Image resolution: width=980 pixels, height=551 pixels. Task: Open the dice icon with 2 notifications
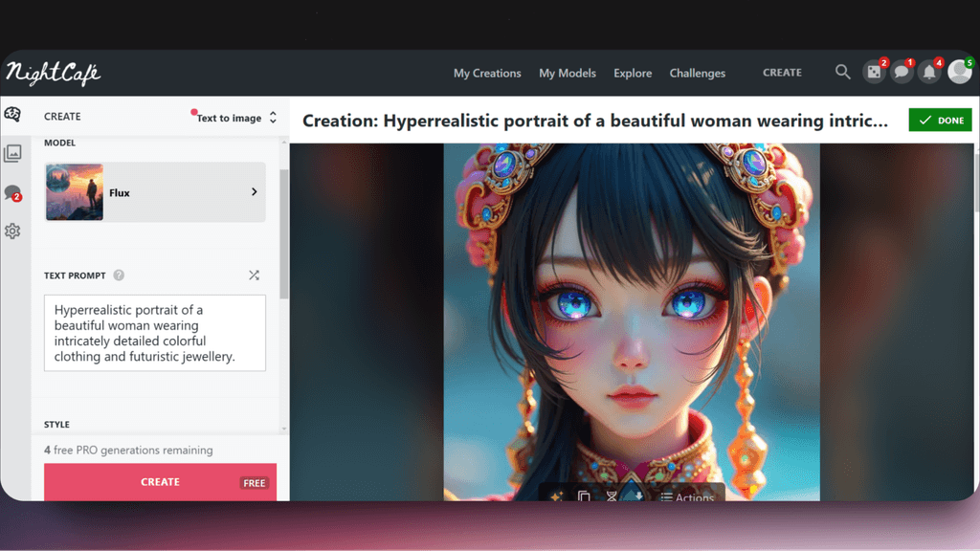pyautogui.click(x=874, y=72)
